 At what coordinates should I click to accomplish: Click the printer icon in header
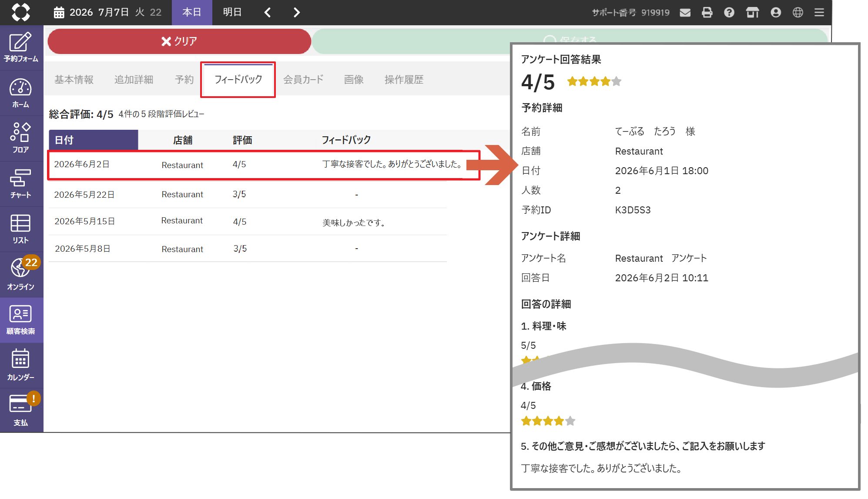click(707, 13)
